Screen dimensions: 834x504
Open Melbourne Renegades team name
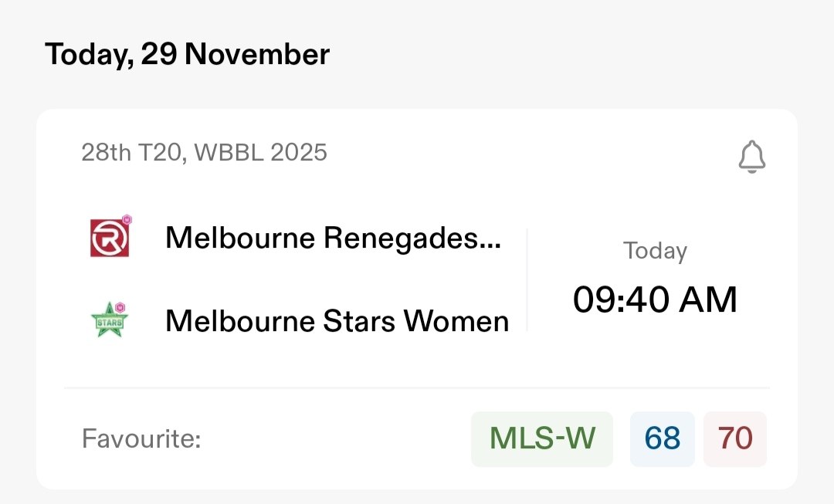coord(333,238)
